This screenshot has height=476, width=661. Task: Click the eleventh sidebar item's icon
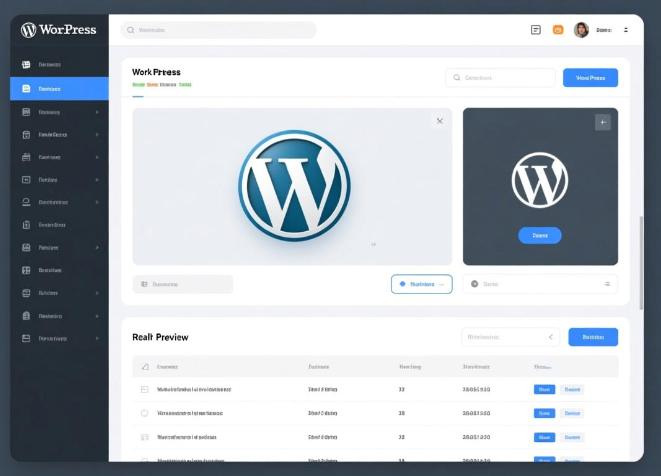tap(26, 293)
